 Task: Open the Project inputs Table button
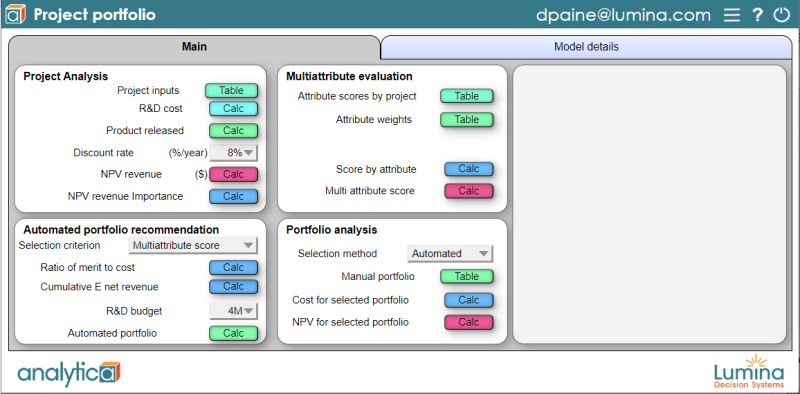click(x=232, y=91)
